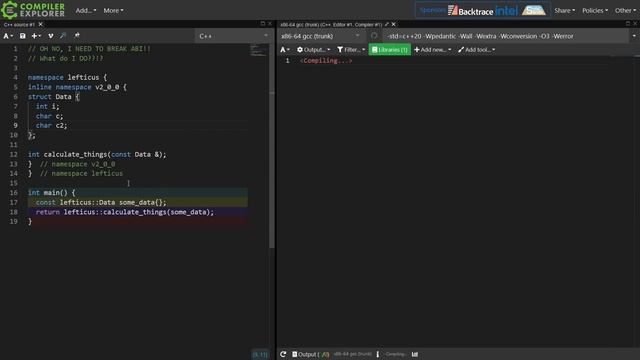This screenshot has width=640, height=360.
Task: Expand the compiler options dropdown arrow
Action: [634, 36]
